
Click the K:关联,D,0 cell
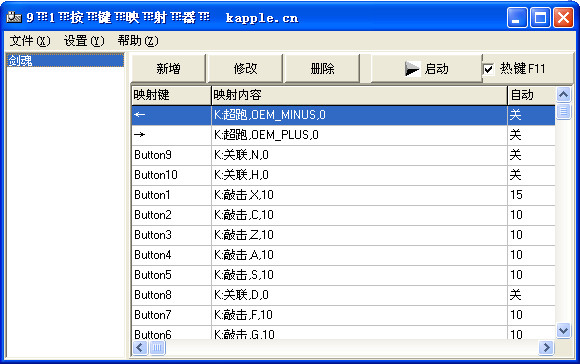pos(359,295)
